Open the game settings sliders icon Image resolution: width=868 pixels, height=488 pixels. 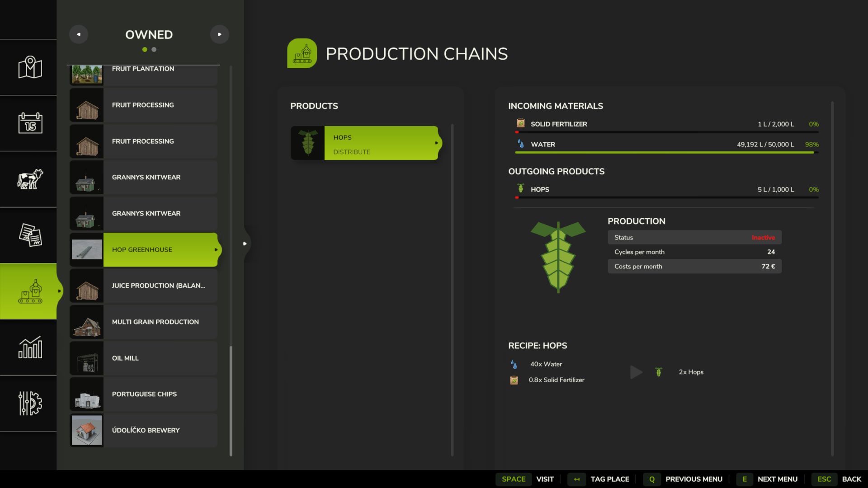[30, 403]
